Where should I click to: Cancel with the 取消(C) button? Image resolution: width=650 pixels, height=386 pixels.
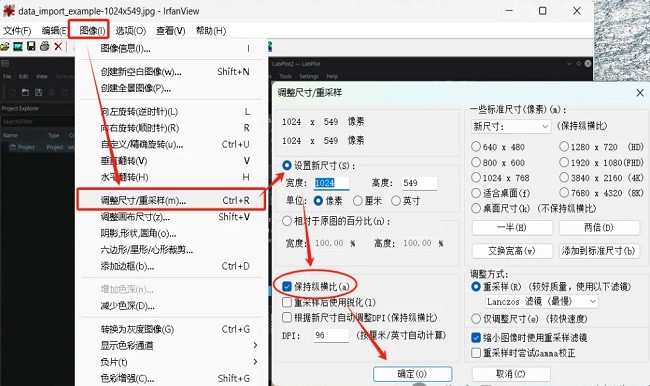pos(511,374)
